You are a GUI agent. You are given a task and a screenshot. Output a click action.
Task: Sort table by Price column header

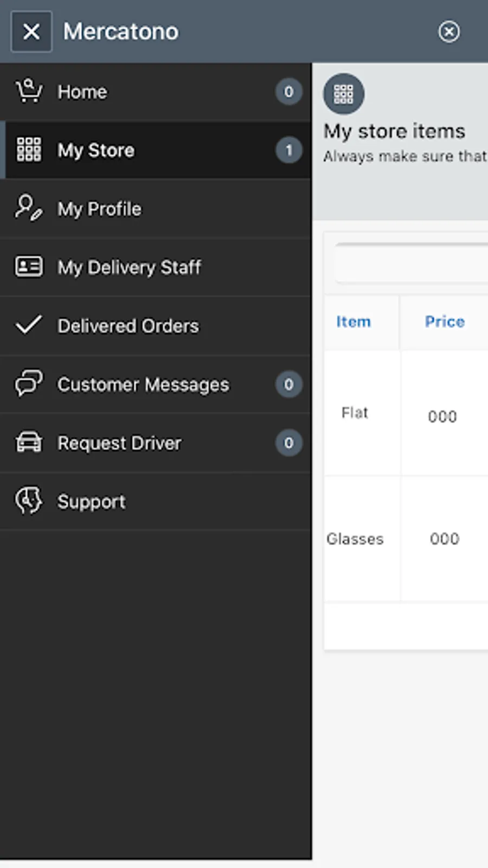coord(445,322)
